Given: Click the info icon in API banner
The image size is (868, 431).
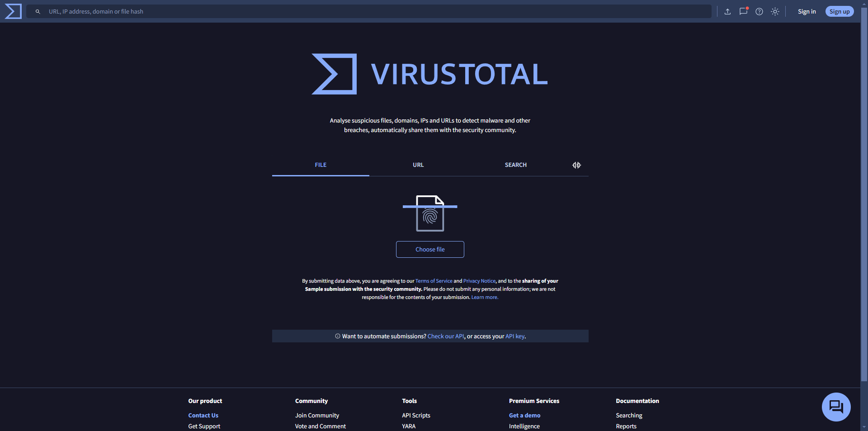Looking at the screenshot, I should pos(337,336).
